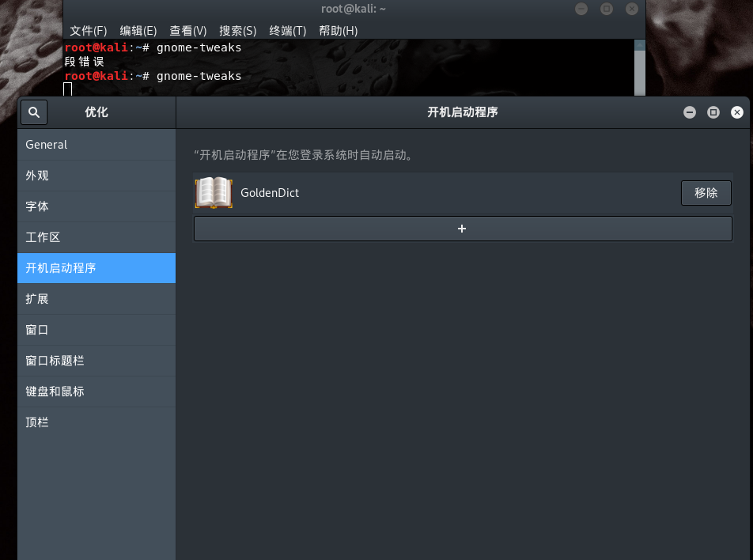Open the 顶栏 top bar page
Image resolution: width=753 pixels, height=560 pixels.
pyautogui.click(x=96, y=422)
